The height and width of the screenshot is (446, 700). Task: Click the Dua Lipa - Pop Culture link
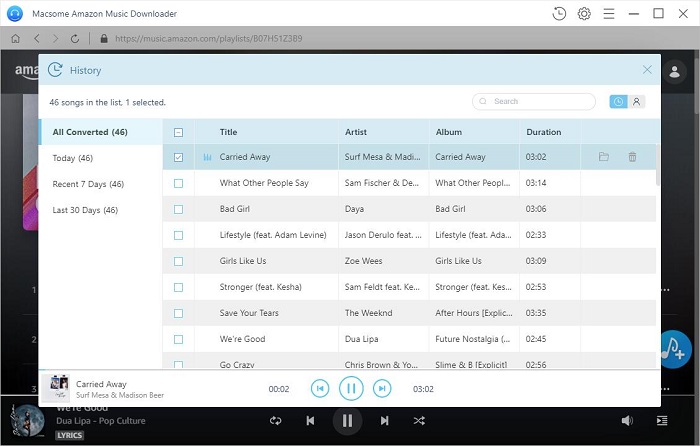tap(100, 421)
